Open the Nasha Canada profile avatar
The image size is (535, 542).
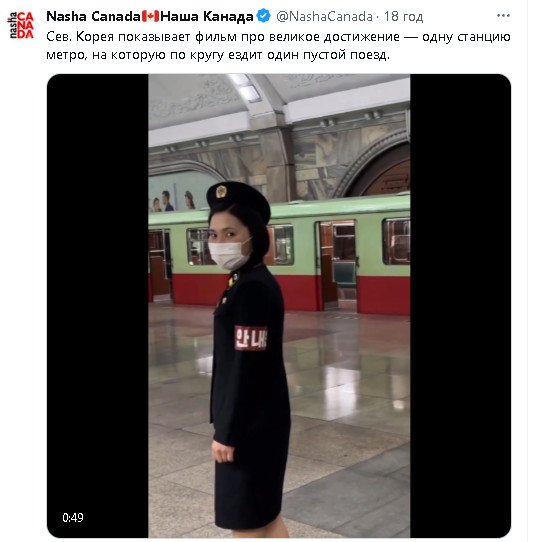(21, 25)
